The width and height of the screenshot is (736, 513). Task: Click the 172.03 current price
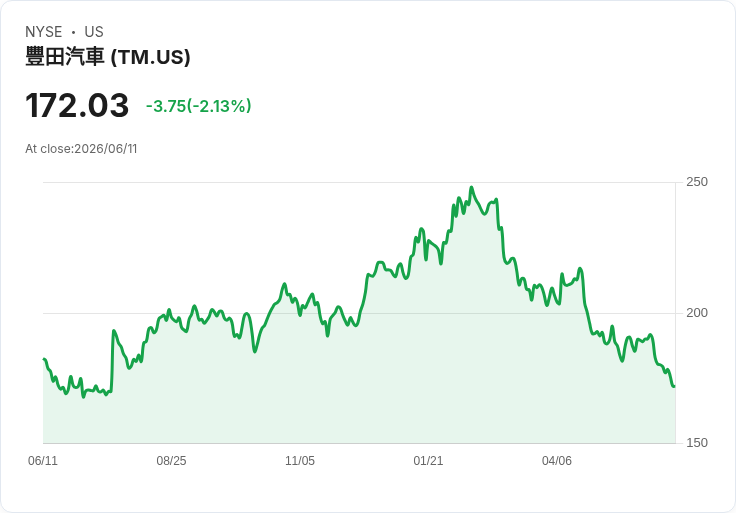click(x=77, y=105)
